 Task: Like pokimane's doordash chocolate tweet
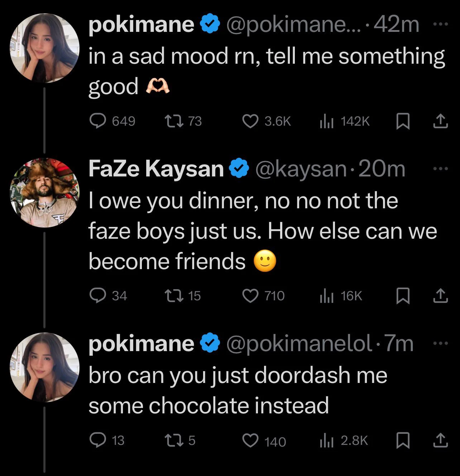250,441
